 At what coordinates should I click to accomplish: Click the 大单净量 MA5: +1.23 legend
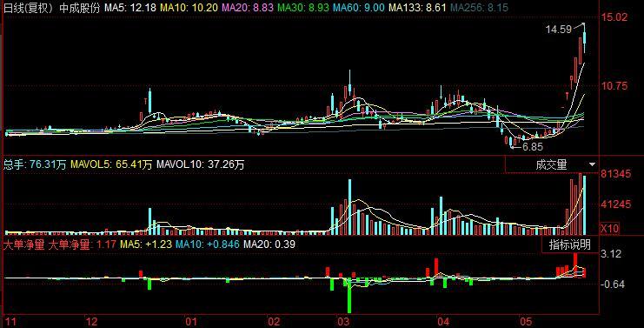[146, 245]
